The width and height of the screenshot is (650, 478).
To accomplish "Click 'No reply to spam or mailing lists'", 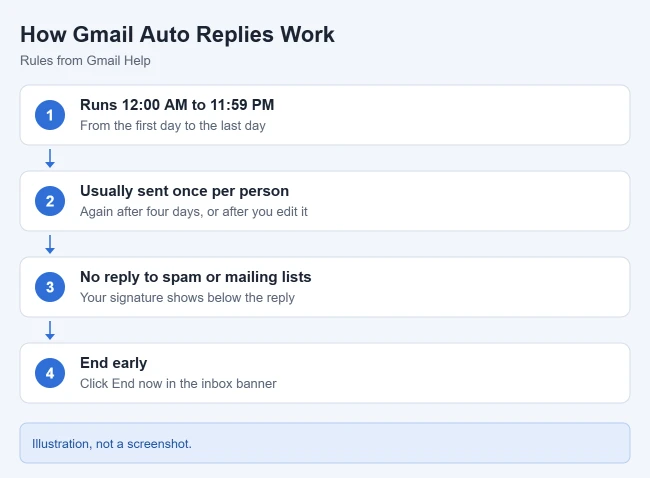I will pos(196,277).
